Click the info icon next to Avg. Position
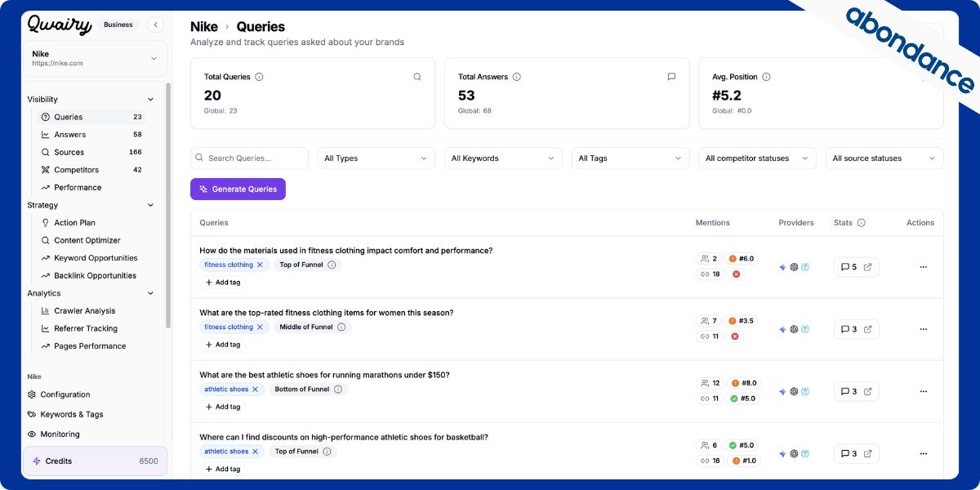 [766, 77]
